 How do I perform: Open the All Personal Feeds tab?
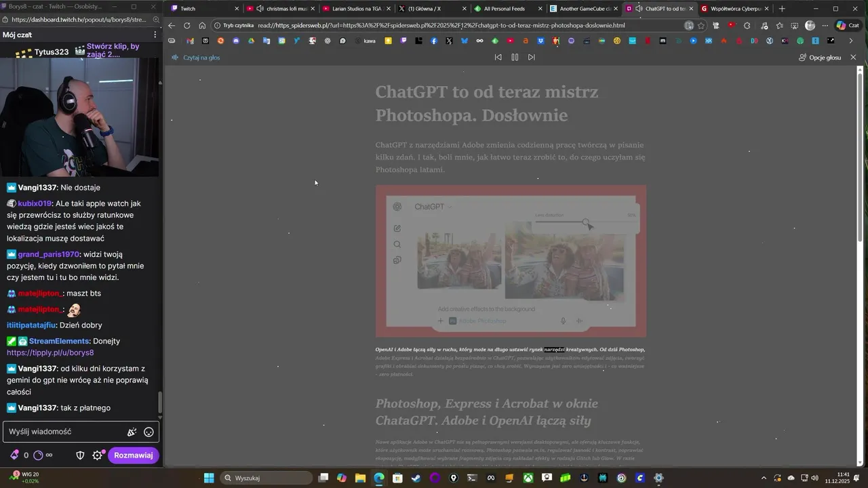[x=507, y=9]
